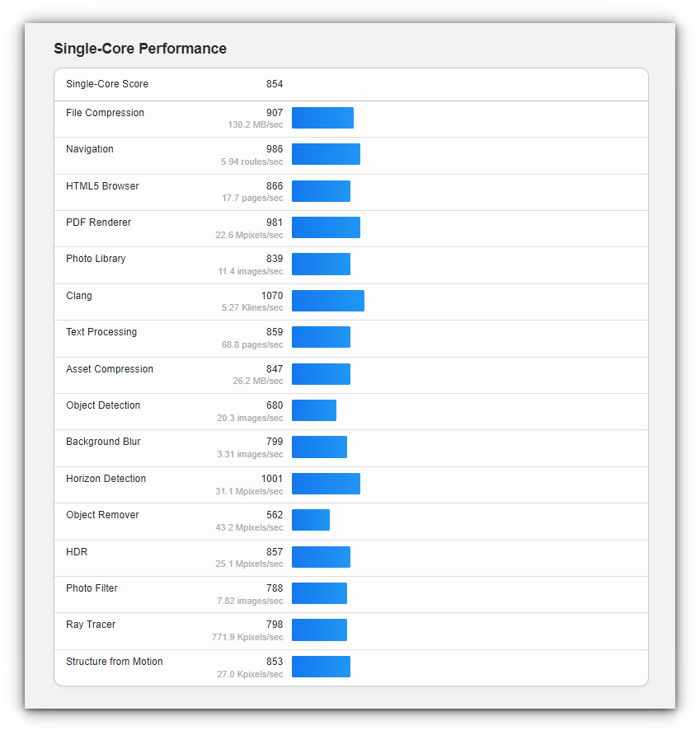Click the Background Blur score bar
This screenshot has width=700, height=735.
coord(319,447)
